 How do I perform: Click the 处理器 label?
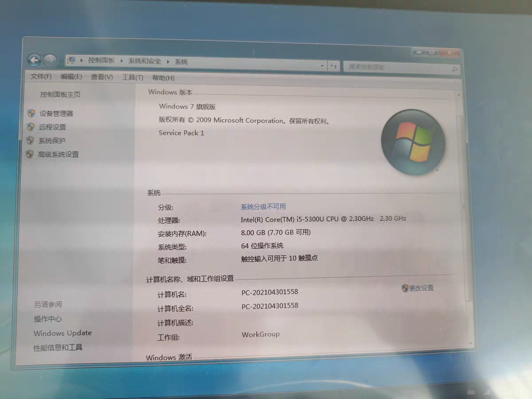pos(169,221)
